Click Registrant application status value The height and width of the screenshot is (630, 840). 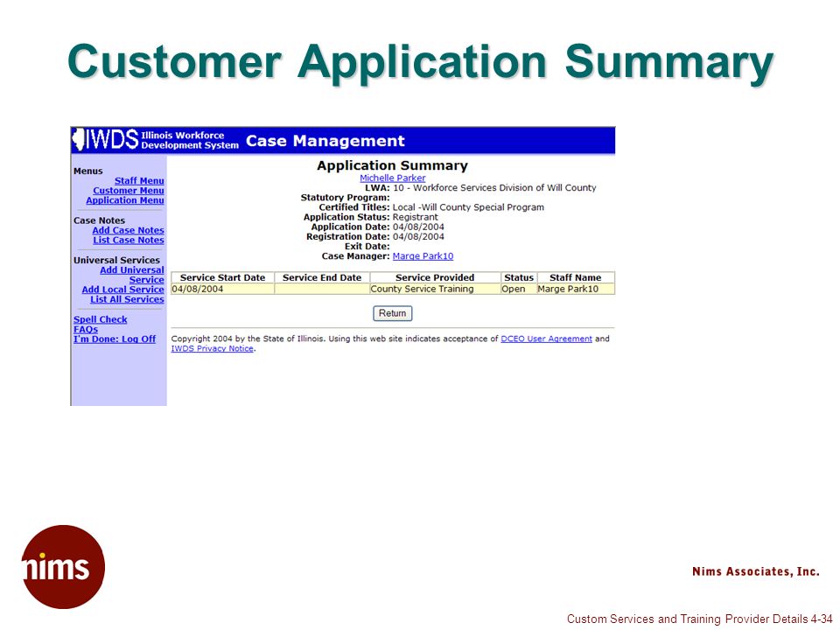pyautogui.click(x=415, y=217)
